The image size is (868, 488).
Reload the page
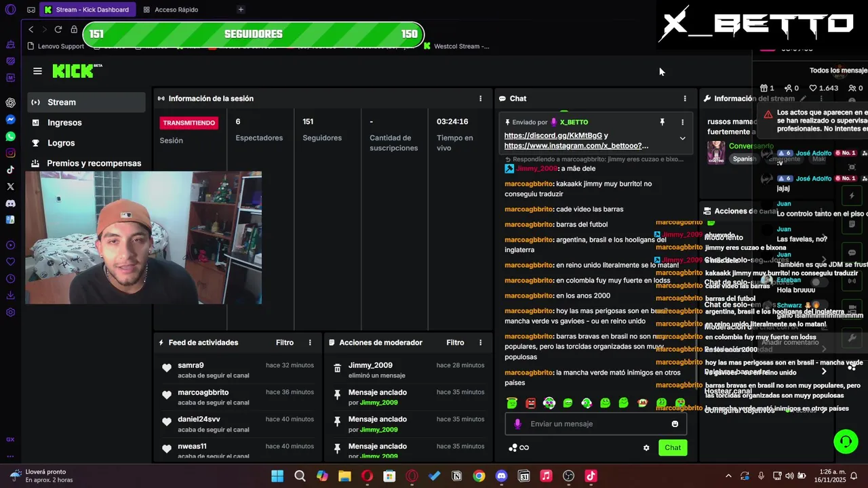click(58, 29)
